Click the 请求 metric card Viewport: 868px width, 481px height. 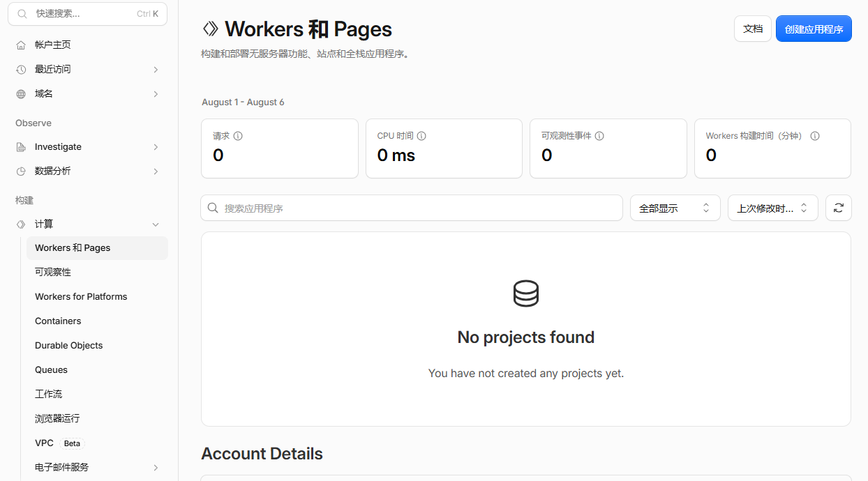tap(280, 148)
